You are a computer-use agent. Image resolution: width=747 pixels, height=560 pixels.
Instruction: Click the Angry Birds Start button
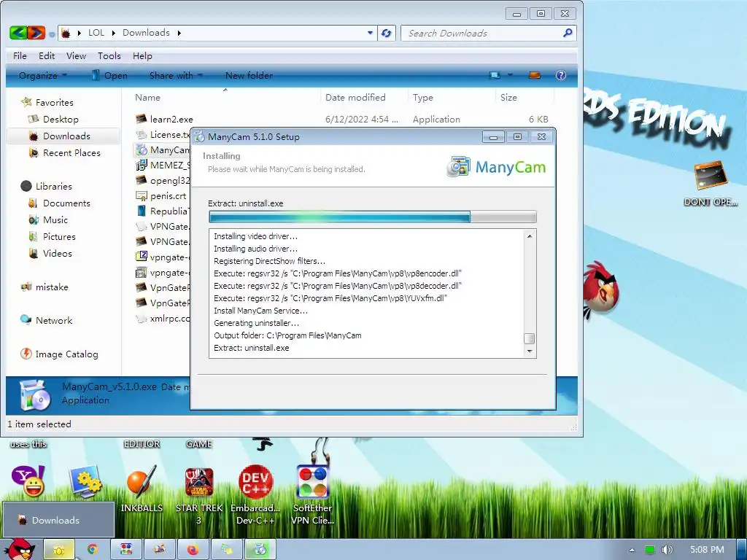20,549
